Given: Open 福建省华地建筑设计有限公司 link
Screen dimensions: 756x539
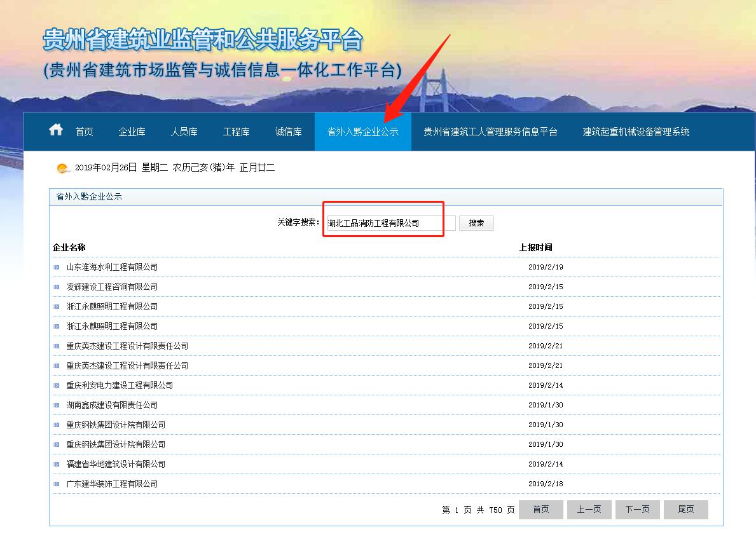Looking at the screenshot, I should pos(116,464).
